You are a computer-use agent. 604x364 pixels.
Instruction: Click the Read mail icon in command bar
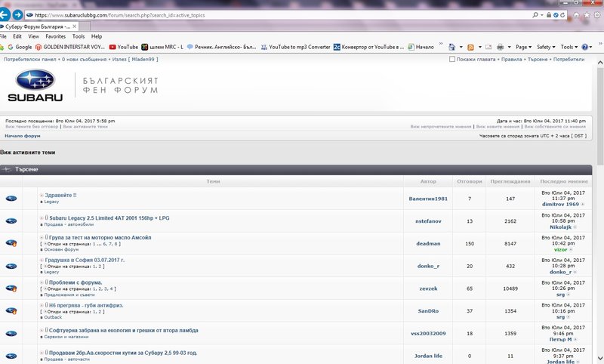pyautogui.click(x=488, y=47)
